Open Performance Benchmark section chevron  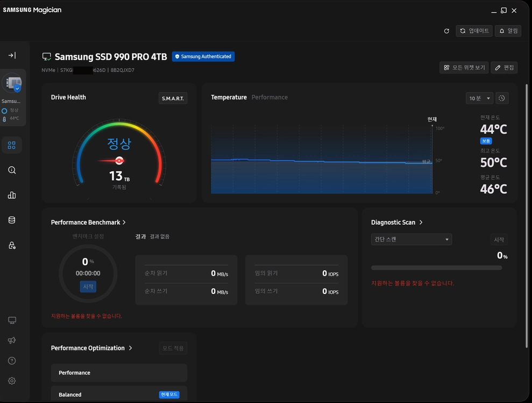[124, 222]
